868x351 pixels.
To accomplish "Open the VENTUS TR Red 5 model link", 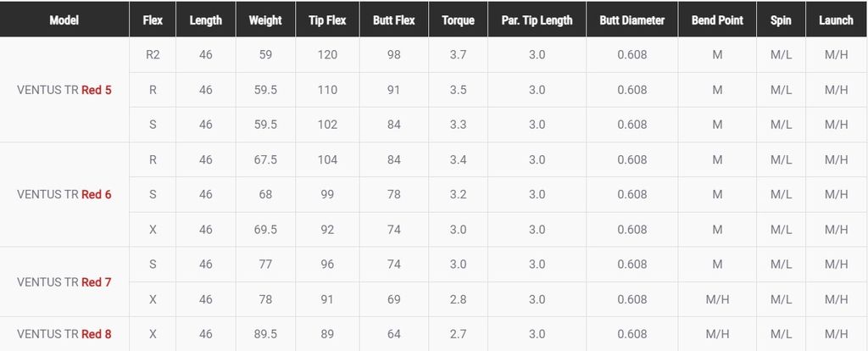I will pyautogui.click(x=64, y=90).
